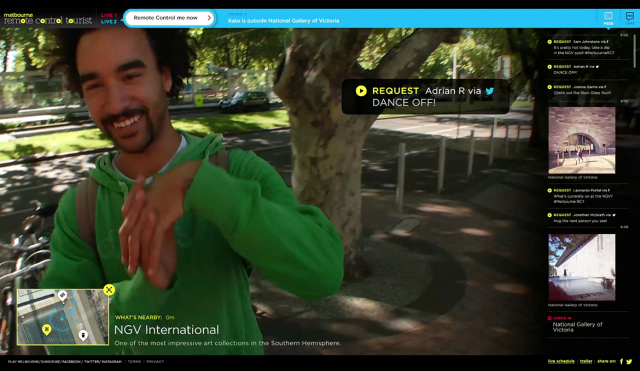Click the Twitter bird in the request overlay
The image size is (640, 371).
click(489, 91)
